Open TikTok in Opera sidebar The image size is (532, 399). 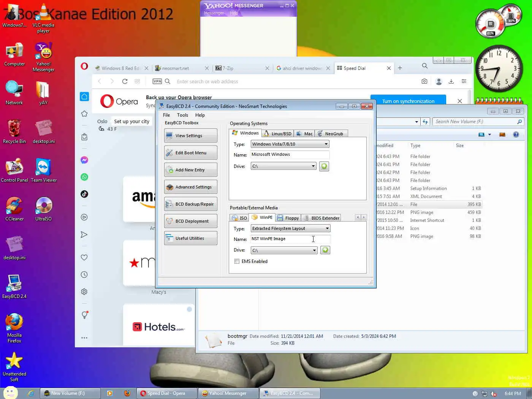coord(84,194)
